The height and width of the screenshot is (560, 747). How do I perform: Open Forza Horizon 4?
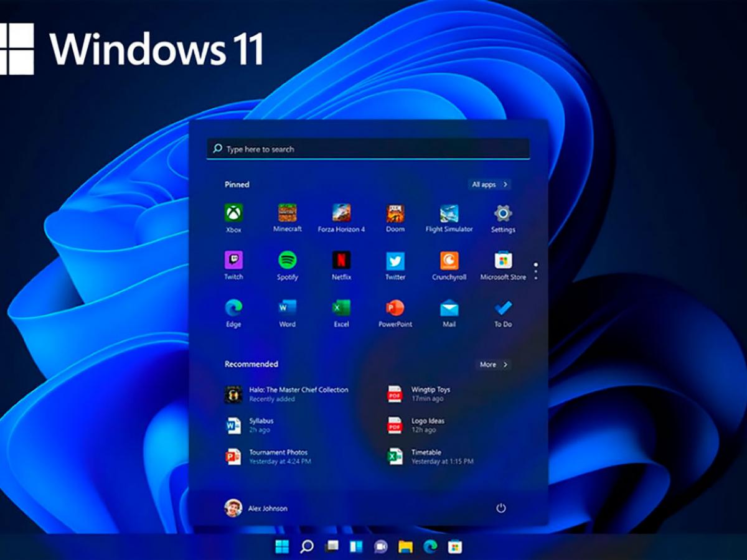pos(341,213)
